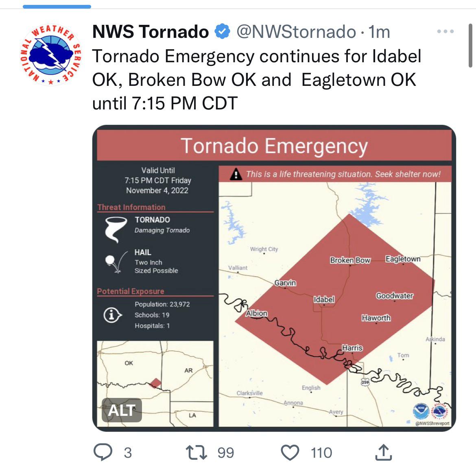Image resolution: width=476 pixels, height=474 pixels.
Task: Click the OK/AR/LA inset locator map
Action: 155,384
